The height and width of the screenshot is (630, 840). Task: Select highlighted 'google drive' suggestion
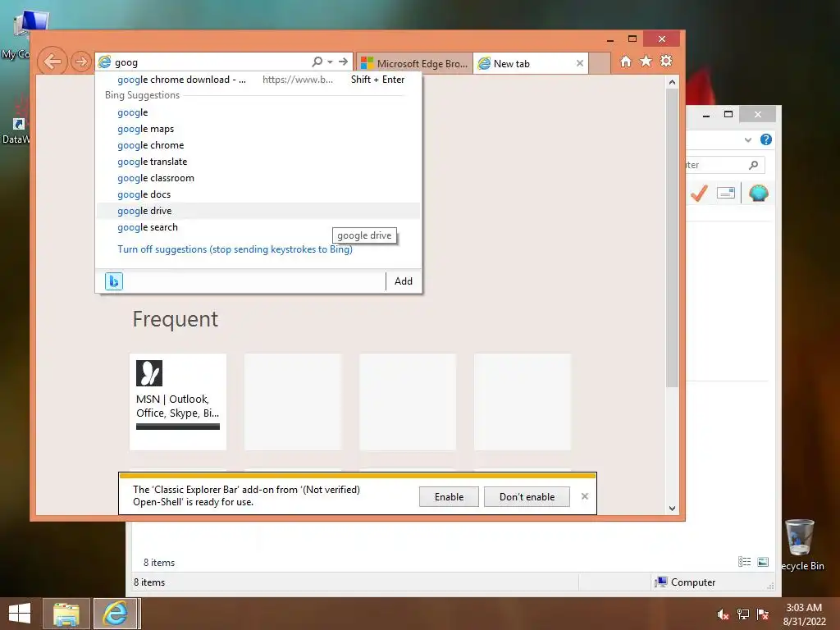(x=258, y=211)
